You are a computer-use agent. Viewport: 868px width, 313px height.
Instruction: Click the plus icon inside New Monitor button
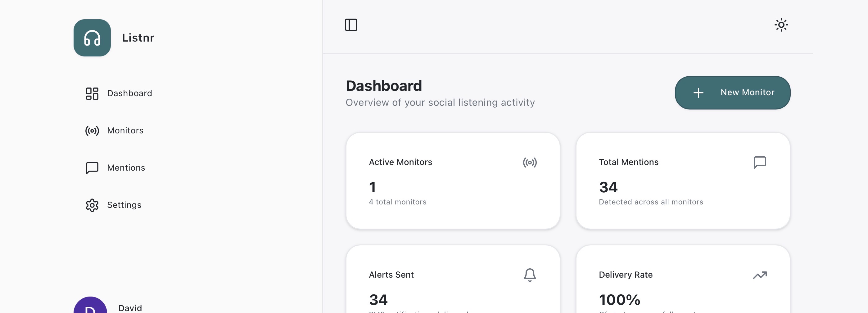tap(698, 93)
